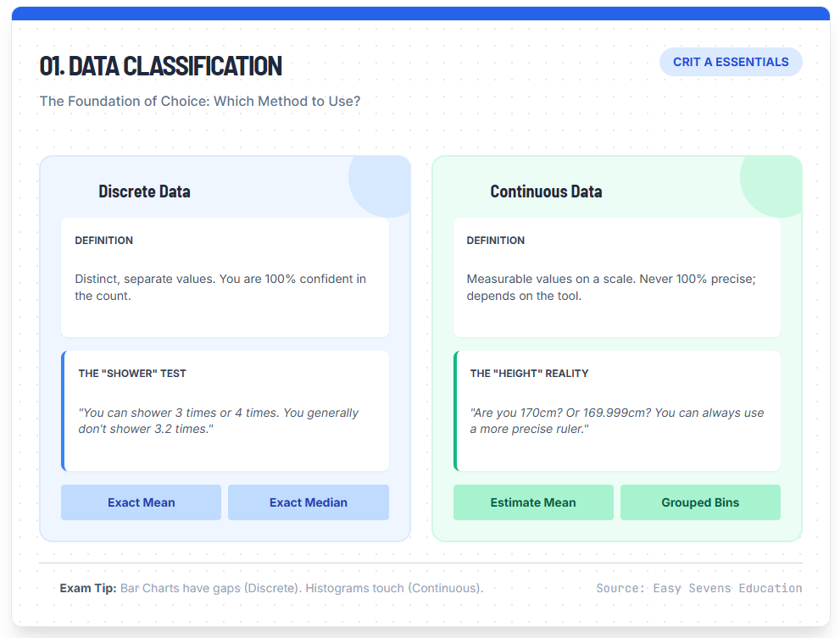Click THE "HEIGHT" REALITY quote box
This screenshot has height=638, width=840.
[617, 409]
